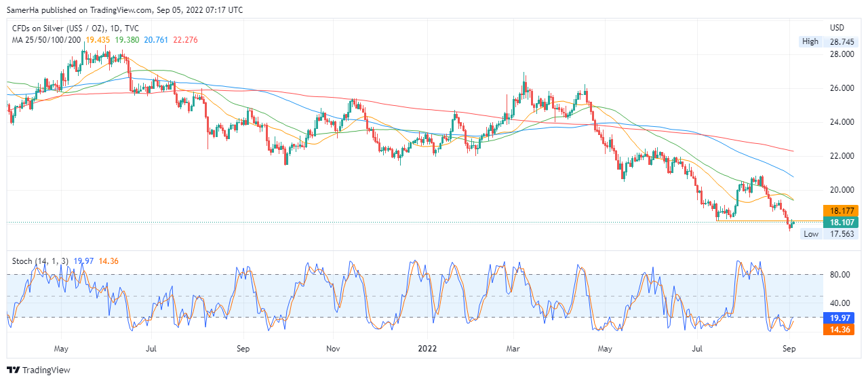
Task: Open the USD currency label on price axis
Action: [x=837, y=28]
